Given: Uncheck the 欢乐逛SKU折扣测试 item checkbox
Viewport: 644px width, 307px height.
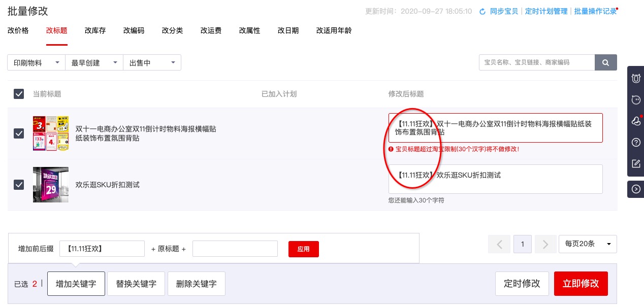Looking at the screenshot, I should (19, 185).
